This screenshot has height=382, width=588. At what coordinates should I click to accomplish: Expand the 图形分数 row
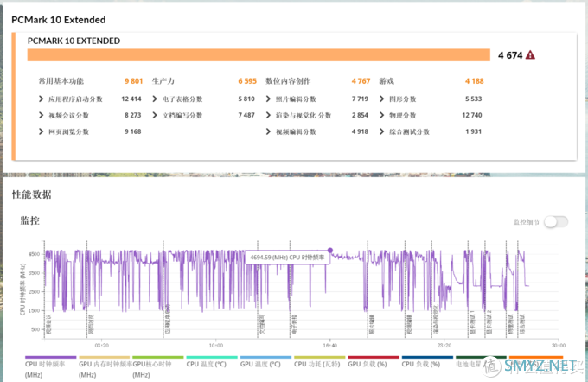click(x=381, y=99)
